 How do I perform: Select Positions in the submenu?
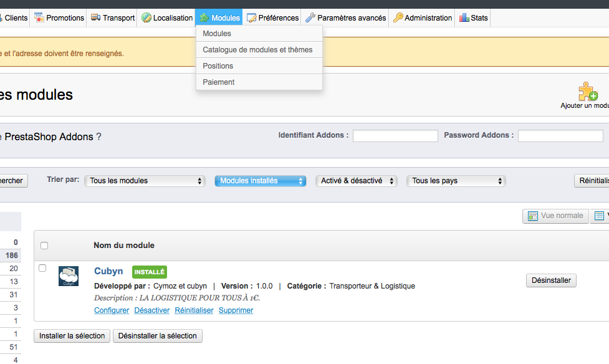pos(259,66)
